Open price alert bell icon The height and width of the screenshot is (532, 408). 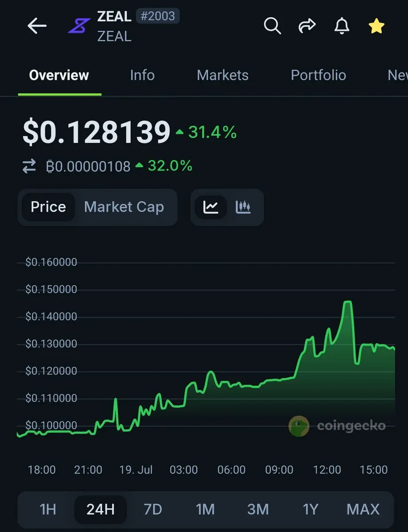(341, 26)
